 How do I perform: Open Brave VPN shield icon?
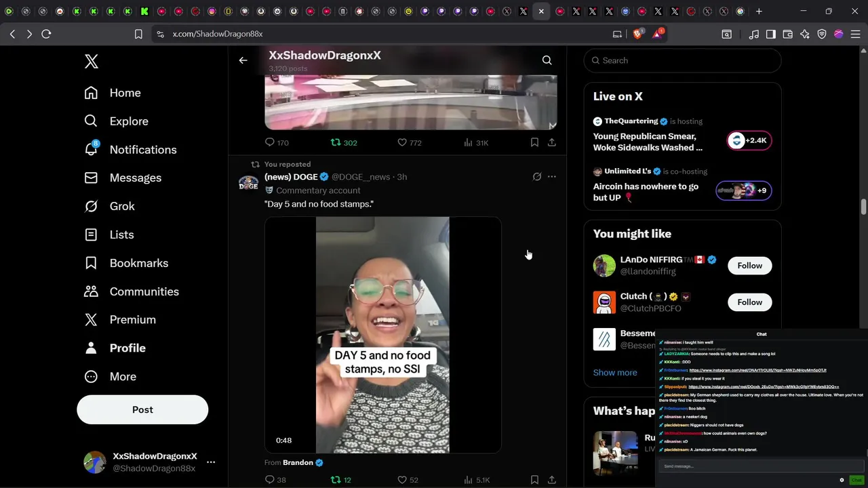tap(822, 34)
